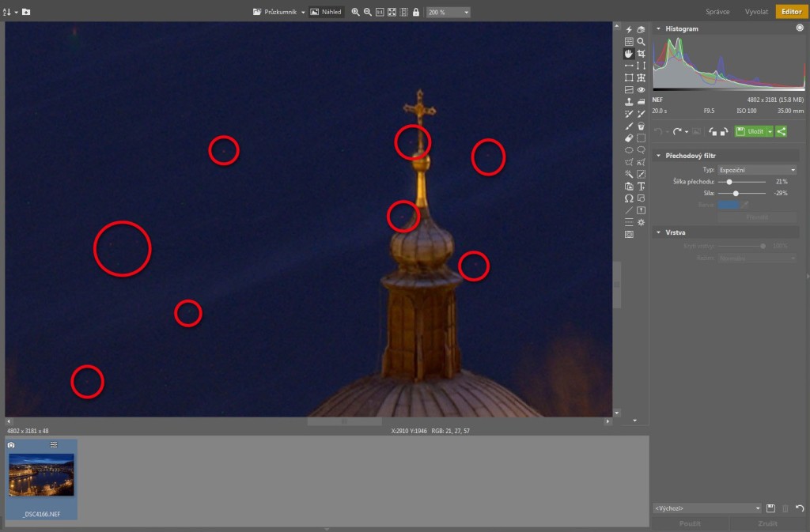Viewport: 810px width, 532px height.
Task: Select the Clone Stamp tool
Action: coord(629,102)
